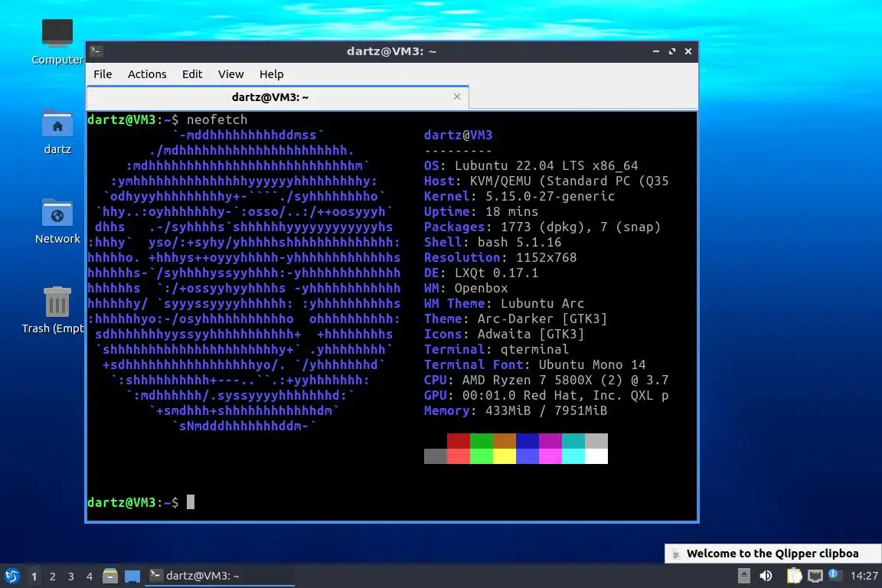Screen dimensions: 882x588
Task: Switch to virtual desktop 1
Action: [34, 577]
